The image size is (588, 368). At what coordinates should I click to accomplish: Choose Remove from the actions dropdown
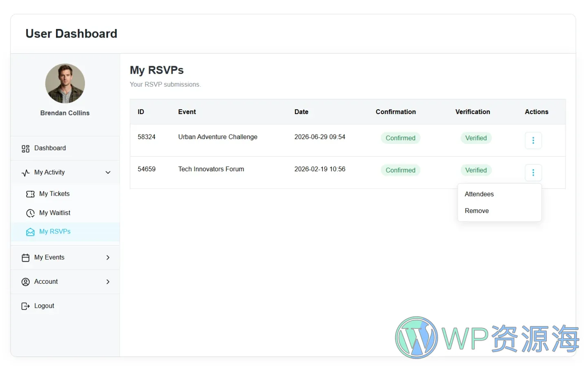click(477, 211)
